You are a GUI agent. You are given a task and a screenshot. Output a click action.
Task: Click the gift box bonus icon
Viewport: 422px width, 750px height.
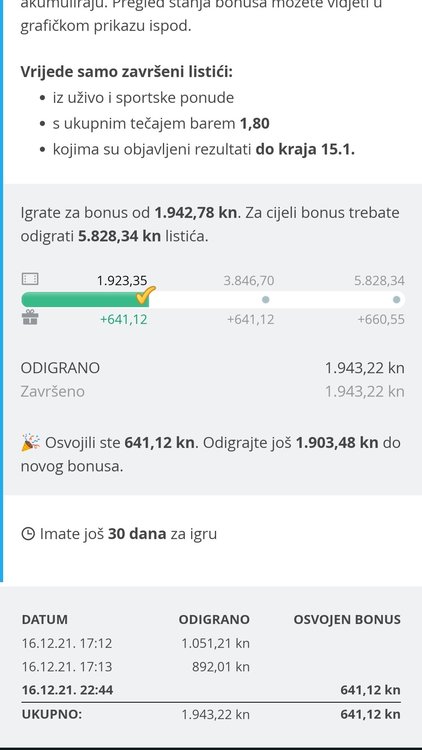[30, 317]
